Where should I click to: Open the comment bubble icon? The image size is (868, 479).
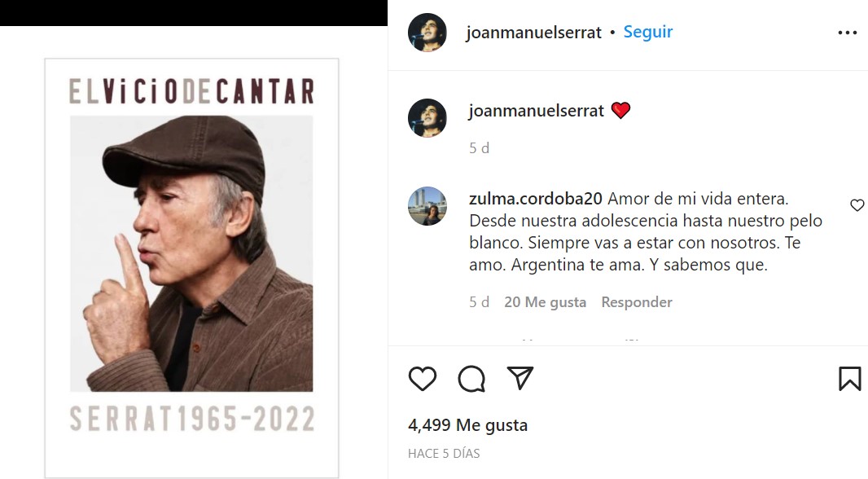pos(471,379)
